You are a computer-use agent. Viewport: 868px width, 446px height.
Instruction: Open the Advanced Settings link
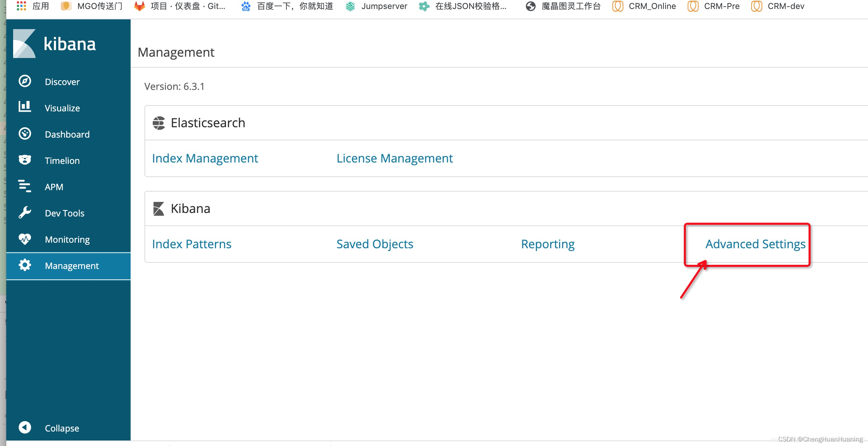[756, 244]
